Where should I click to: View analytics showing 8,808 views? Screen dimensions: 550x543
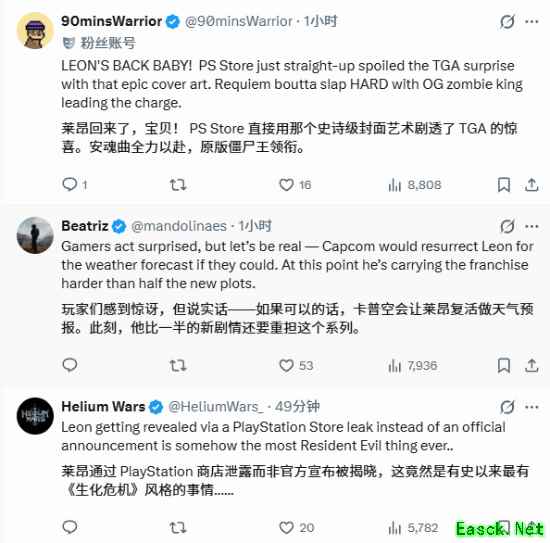click(x=414, y=185)
